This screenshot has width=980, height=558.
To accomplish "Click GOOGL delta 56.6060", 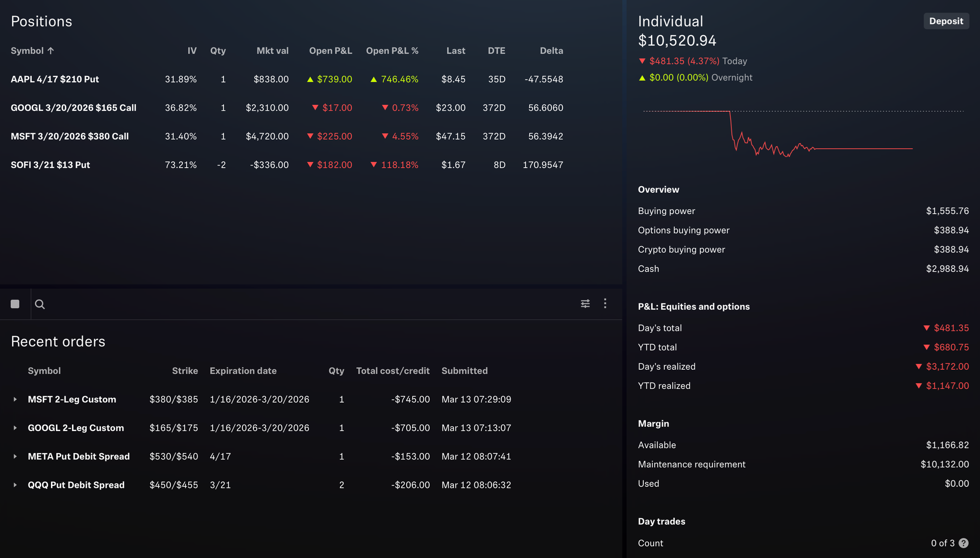I will (545, 107).
